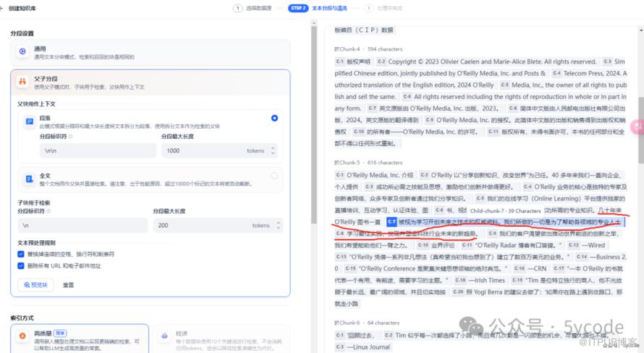Select the 通用 segmentation mode icon
Screen dimensions: 644x353
[x=22, y=51]
